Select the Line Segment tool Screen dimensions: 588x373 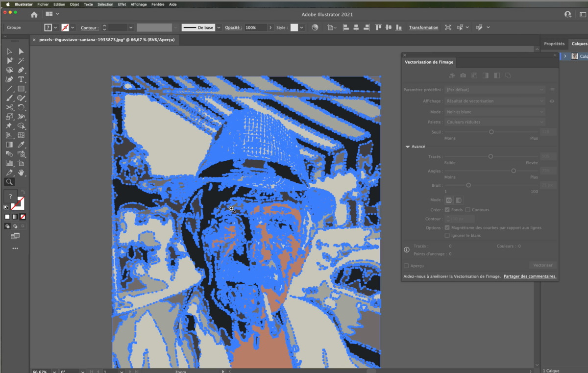click(9, 89)
